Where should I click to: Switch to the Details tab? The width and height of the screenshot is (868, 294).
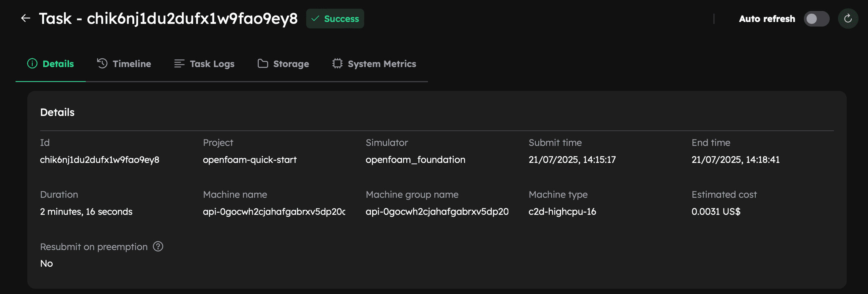pyautogui.click(x=50, y=64)
